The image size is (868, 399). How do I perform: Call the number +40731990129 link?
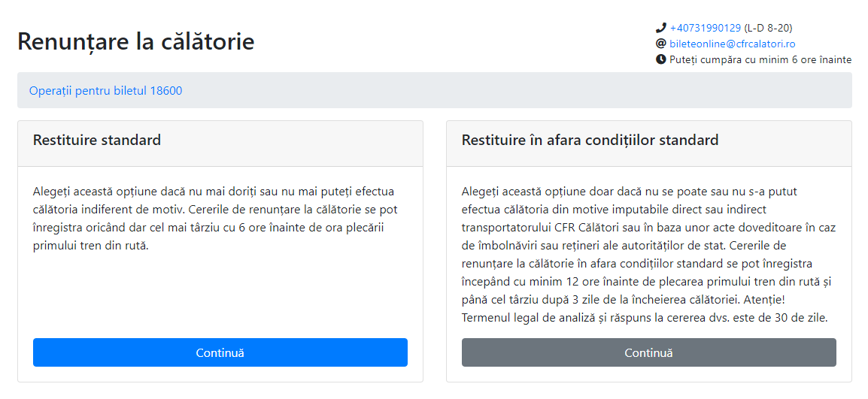(706, 28)
